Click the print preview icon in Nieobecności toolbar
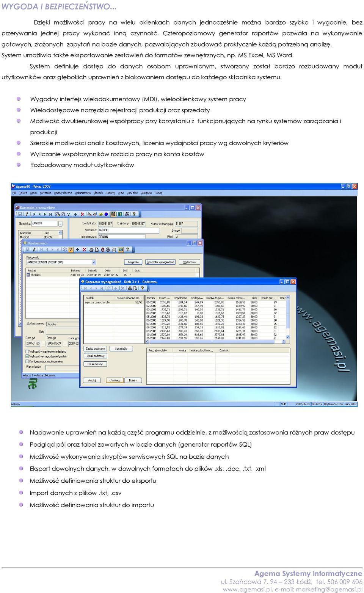This screenshot has height=593, width=364. [97, 249]
